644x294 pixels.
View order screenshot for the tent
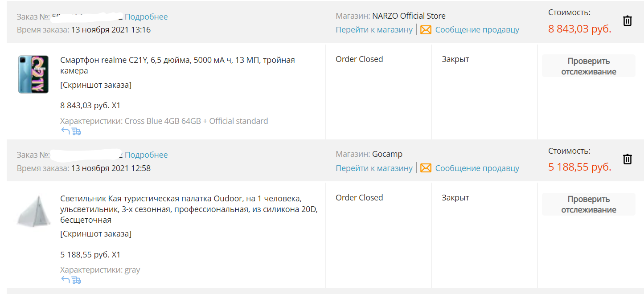[x=96, y=234]
